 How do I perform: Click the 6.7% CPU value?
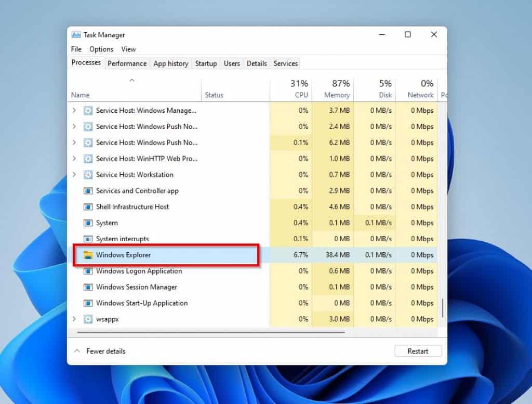(x=301, y=255)
